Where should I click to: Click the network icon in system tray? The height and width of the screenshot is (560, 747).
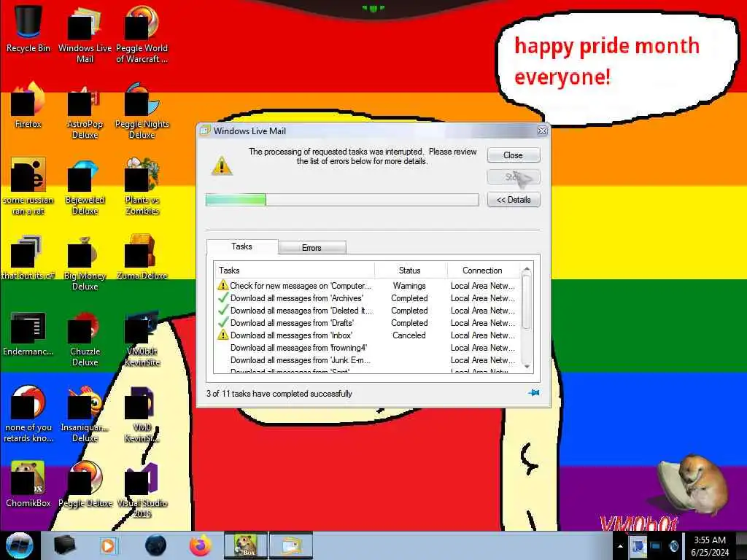[656, 546]
